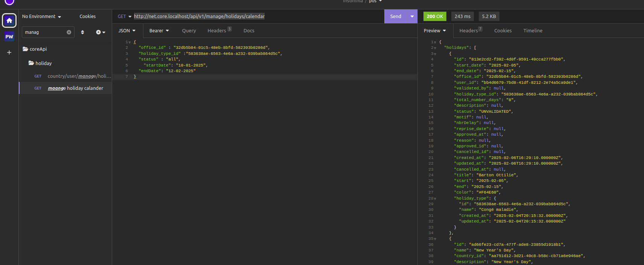This screenshot has width=644, height=265.
Task: Switch to the response Timeline tab
Action: (x=533, y=31)
